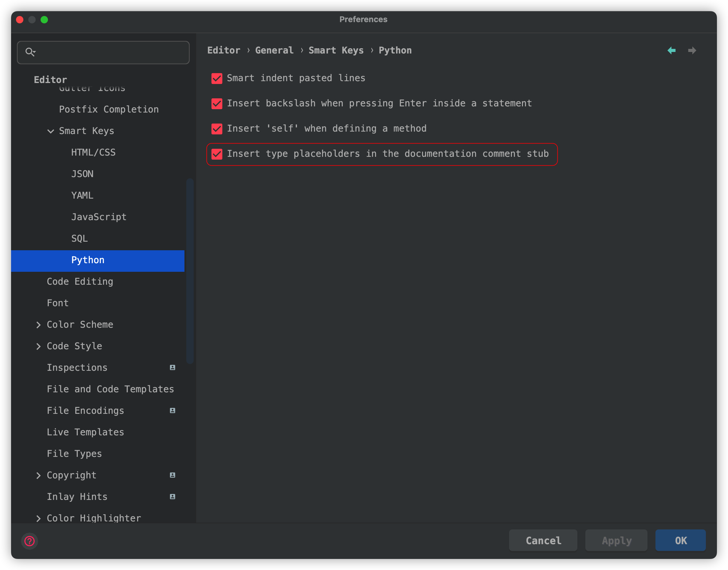
Task: Open help via the question mark icon
Action: 30,540
